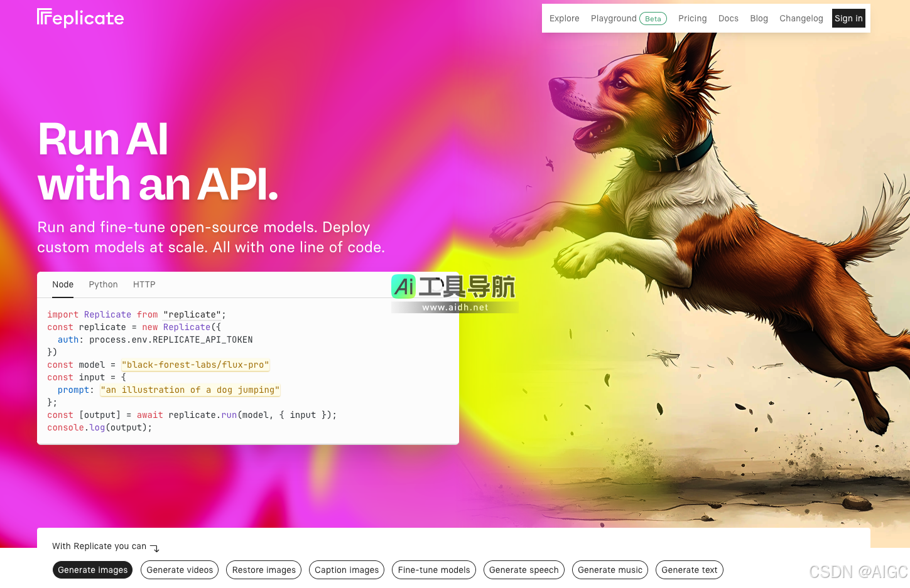The image size is (910, 588).
Task: Click the 'await replicate.run' code line
Action: [192, 415]
